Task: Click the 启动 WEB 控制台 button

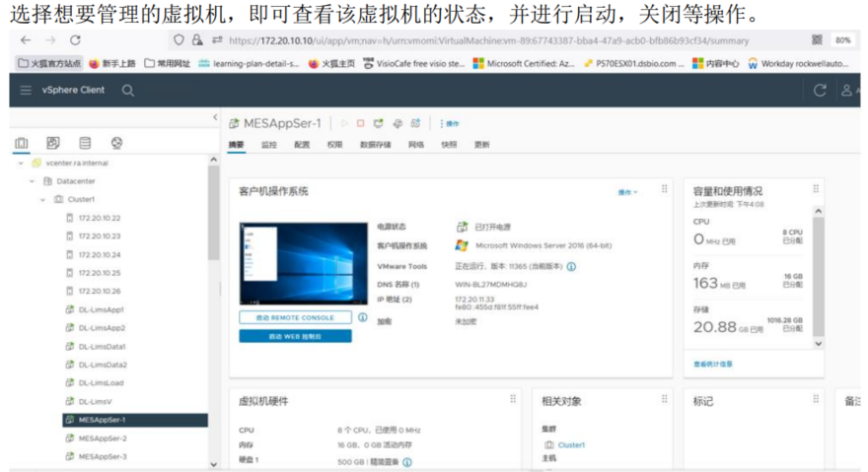Action: point(295,336)
